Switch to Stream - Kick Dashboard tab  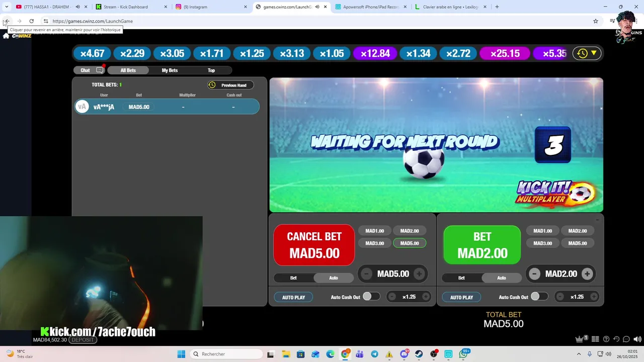[x=132, y=7]
